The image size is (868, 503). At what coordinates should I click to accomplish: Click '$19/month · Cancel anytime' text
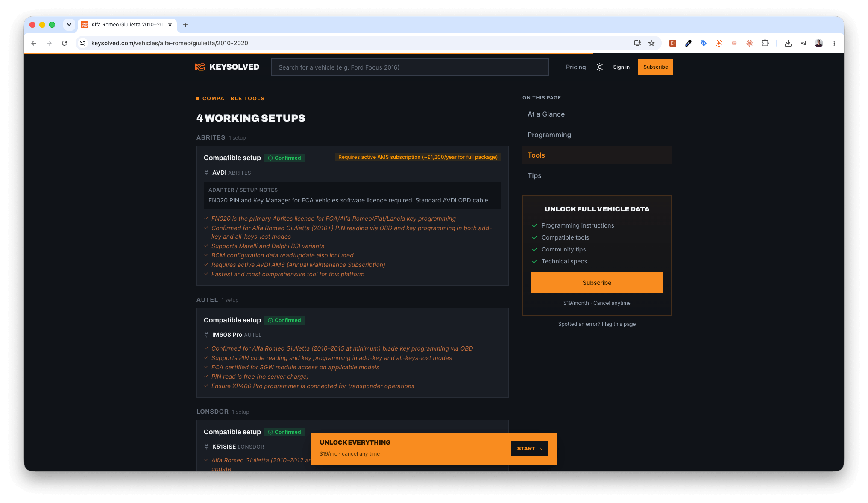[x=597, y=303]
